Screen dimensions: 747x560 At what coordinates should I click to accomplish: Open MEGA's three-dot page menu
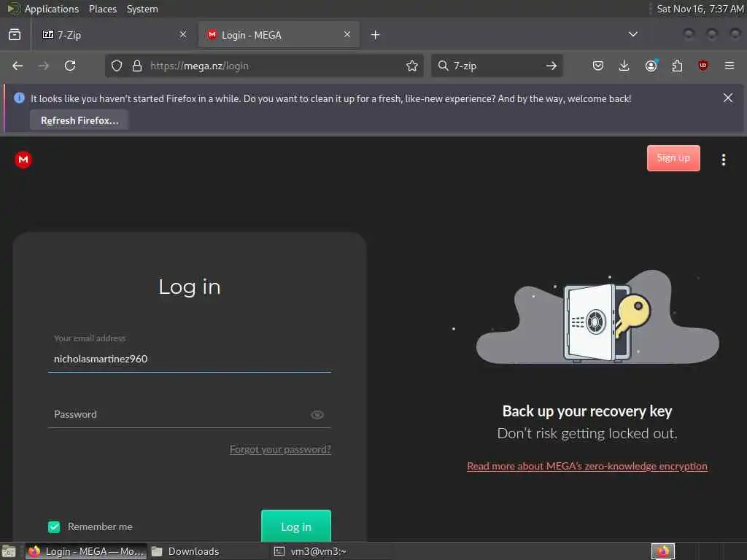point(724,160)
